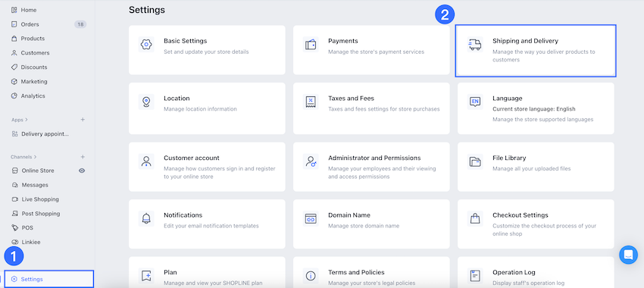The height and width of the screenshot is (288, 644).
Task: Click the Online Store eye icon
Action: click(x=82, y=171)
